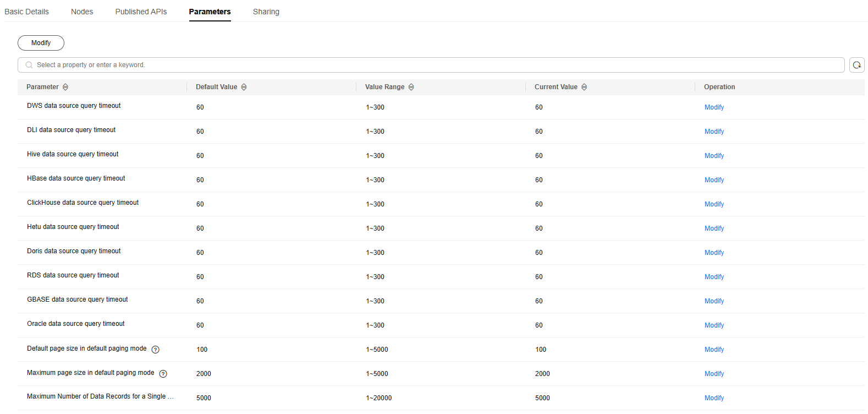The image size is (868, 414).
Task: Select 'Hetu data source query timeout' text
Action: coord(73,227)
